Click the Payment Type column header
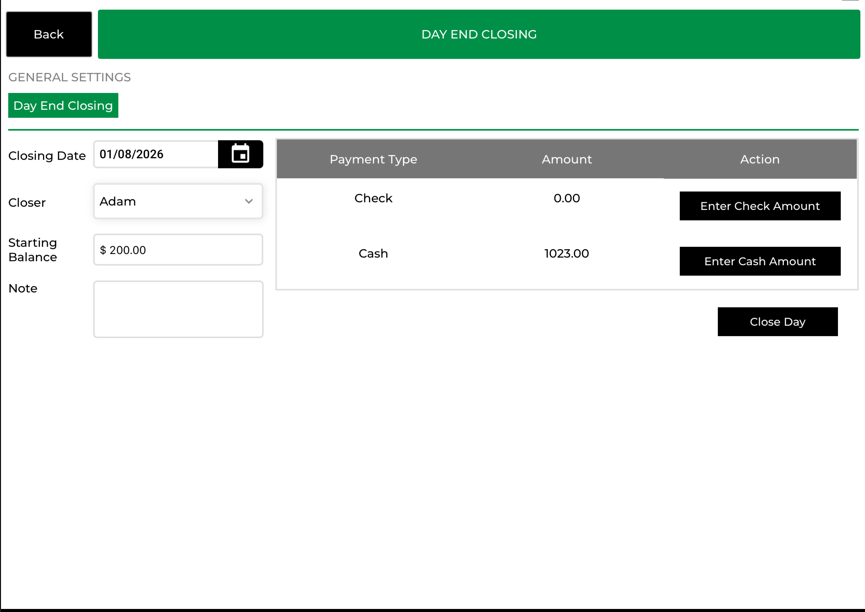The height and width of the screenshot is (612, 865). click(x=373, y=159)
